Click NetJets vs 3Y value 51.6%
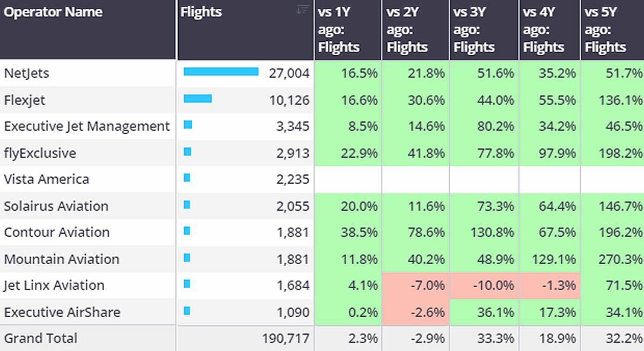 (x=495, y=73)
